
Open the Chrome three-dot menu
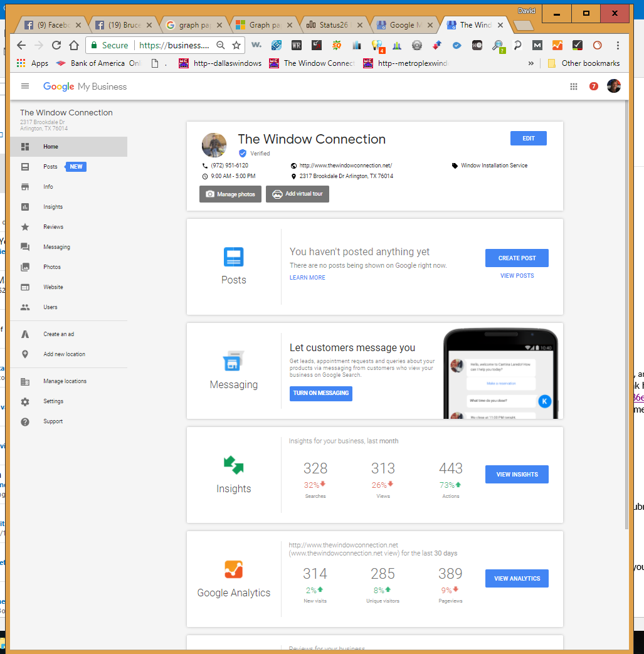point(618,45)
